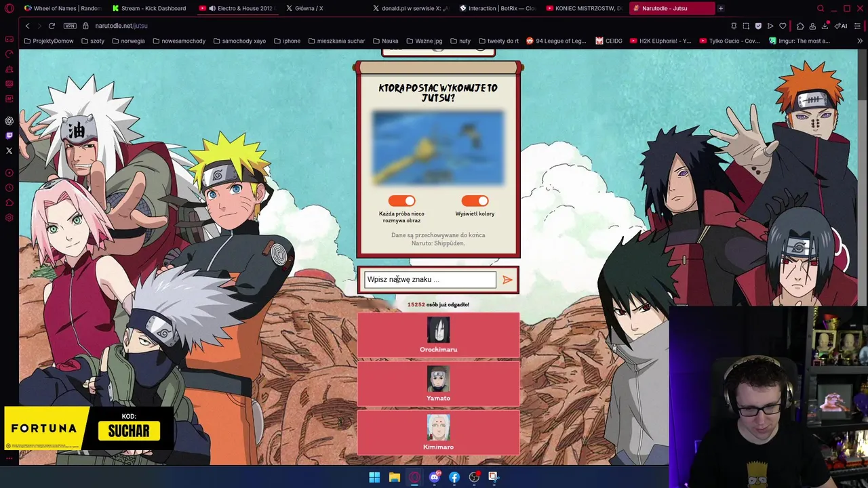This screenshot has width=868, height=488.
Task: Open Windows Start button in taskbar
Action: pyautogui.click(x=374, y=477)
